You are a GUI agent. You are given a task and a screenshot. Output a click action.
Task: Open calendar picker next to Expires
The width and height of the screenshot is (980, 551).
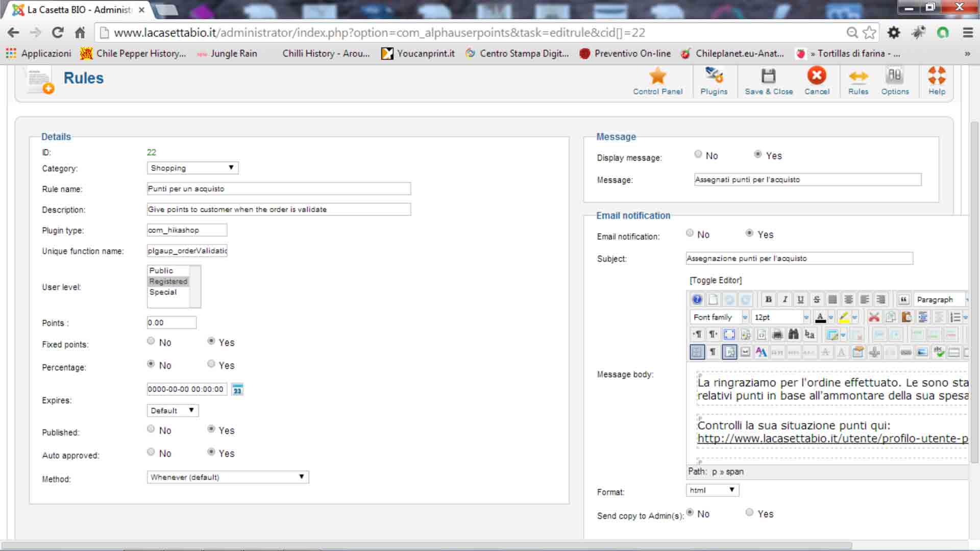coord(237,390)
